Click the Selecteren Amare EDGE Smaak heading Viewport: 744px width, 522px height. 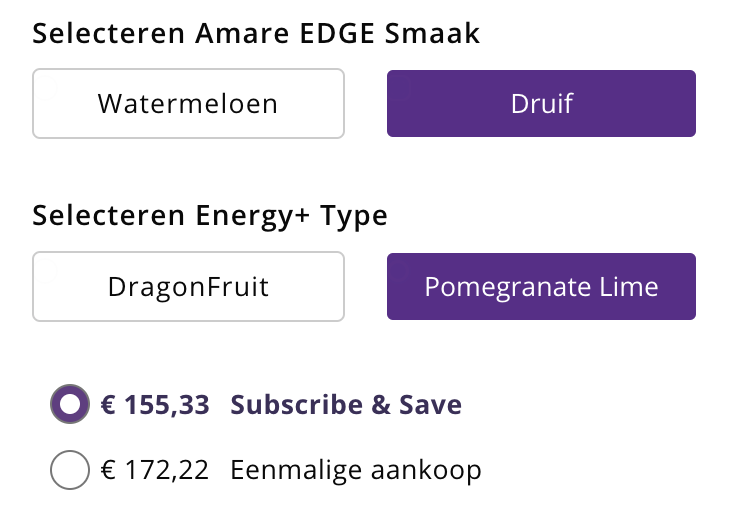coord(256,33)
